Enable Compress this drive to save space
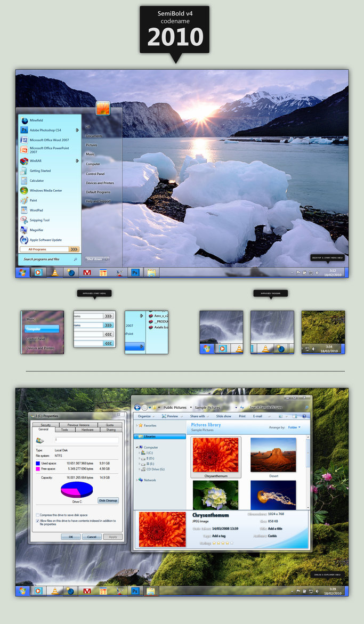 38,515
